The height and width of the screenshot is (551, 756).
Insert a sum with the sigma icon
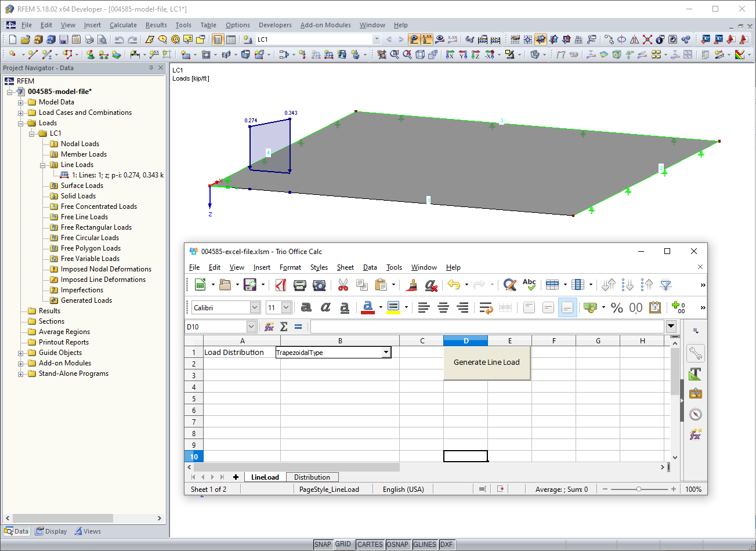coord(283,326)
